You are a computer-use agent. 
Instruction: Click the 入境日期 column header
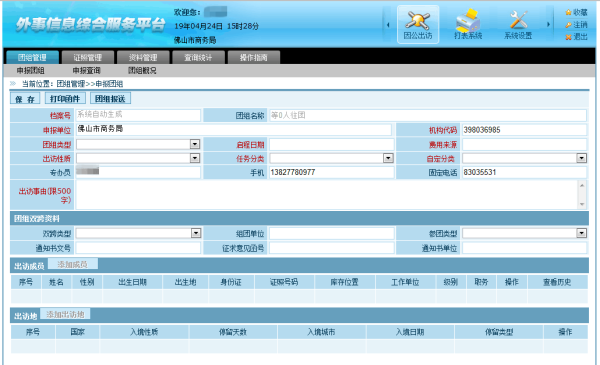[410, 332]
